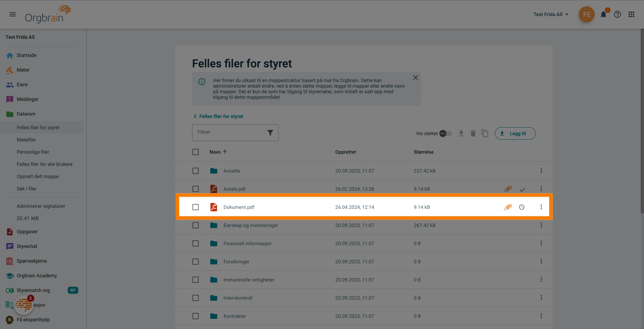
Task: Tick the select-all header checkbox
Action: click(196, 152)
